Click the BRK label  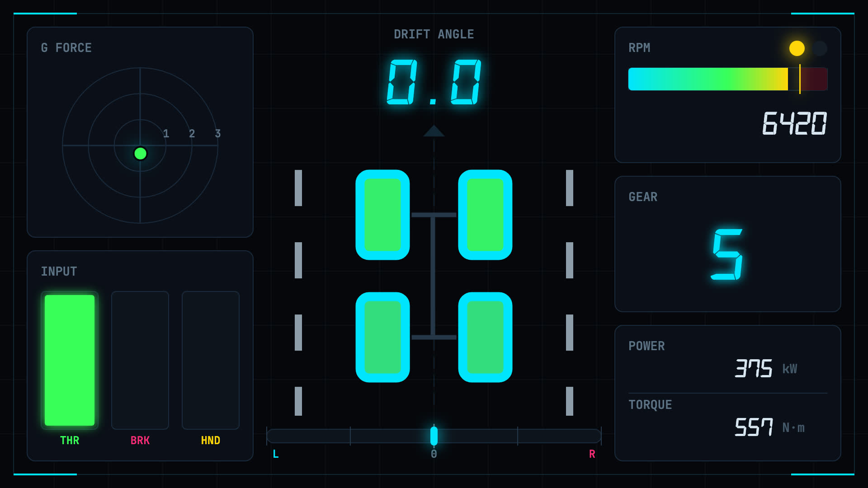pos(140,441)
